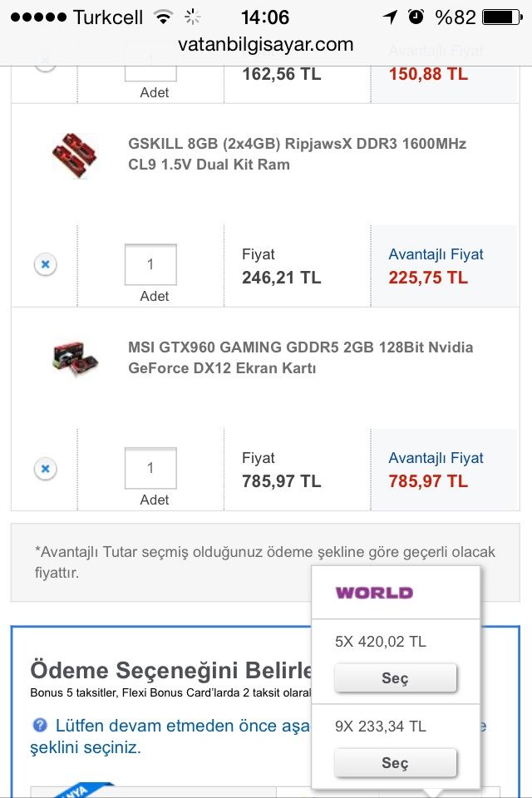Tap the blue question mark help icon

pyautogui.click(x=40, y=726)
